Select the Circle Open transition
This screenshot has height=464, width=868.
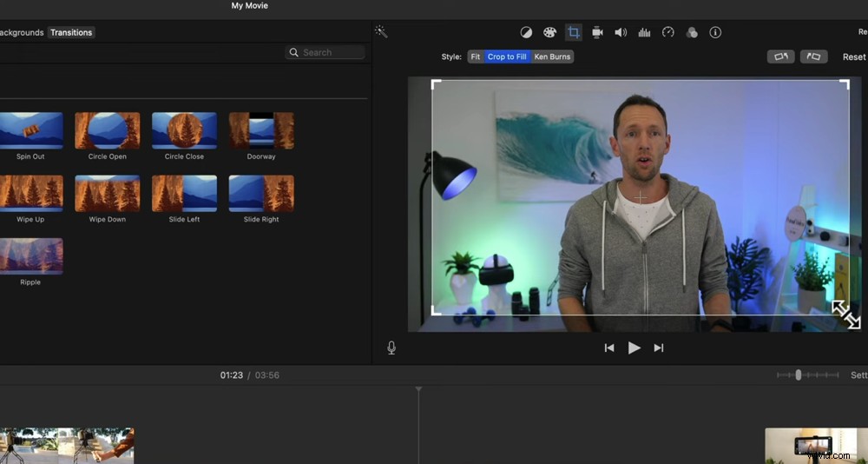[108, 131]
